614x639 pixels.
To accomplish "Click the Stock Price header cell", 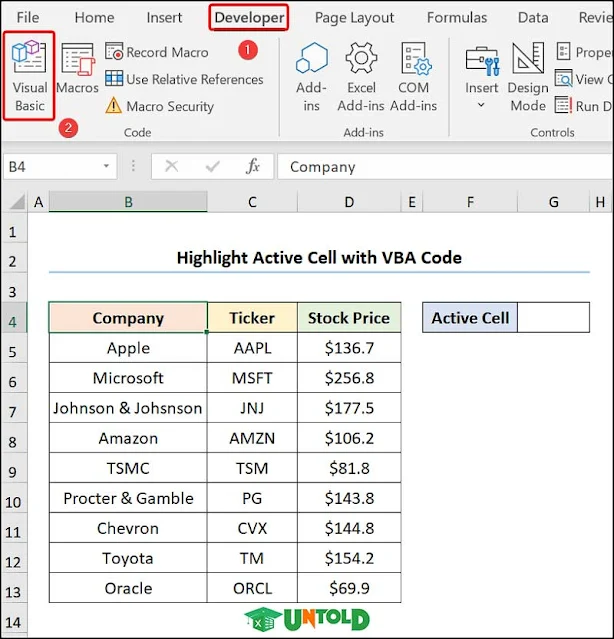I will click(349, 317).
